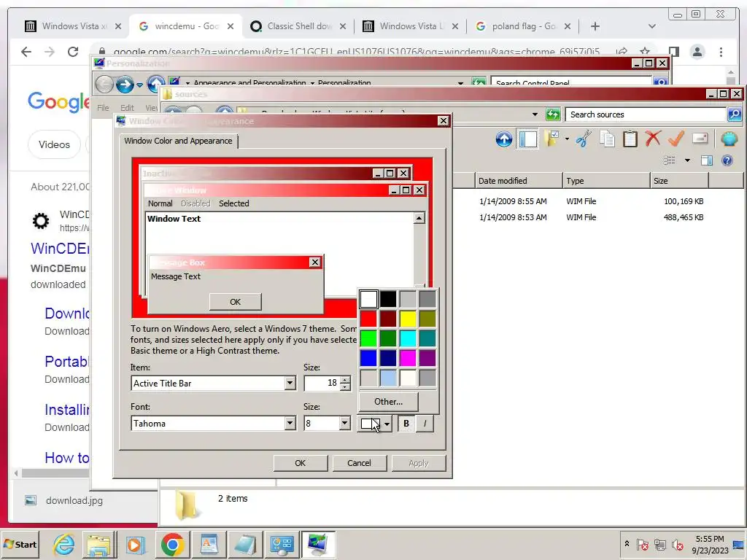Expand the font color dropdown arrow
Viewport: 747px width, 560px height.
(387, 424)
